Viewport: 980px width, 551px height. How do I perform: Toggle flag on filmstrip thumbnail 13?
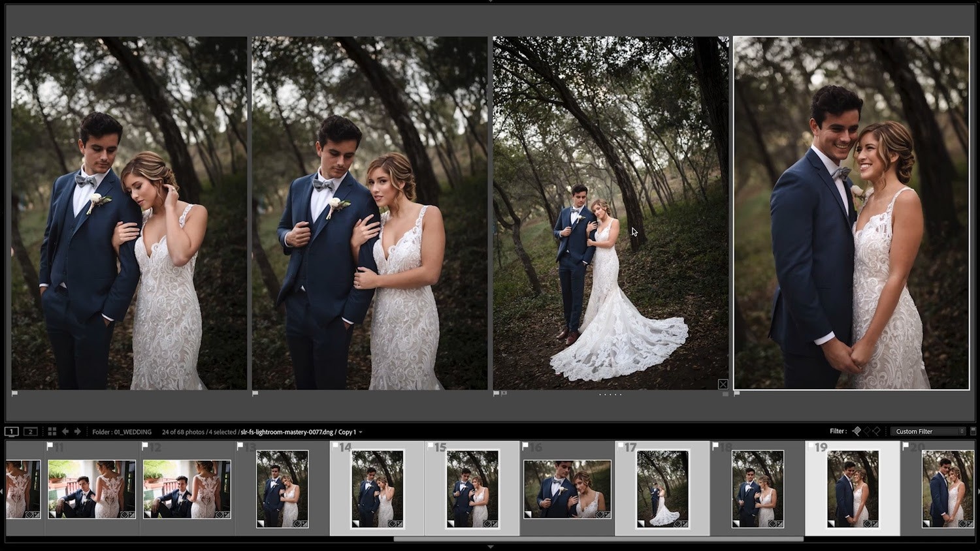tap(240, 447)
